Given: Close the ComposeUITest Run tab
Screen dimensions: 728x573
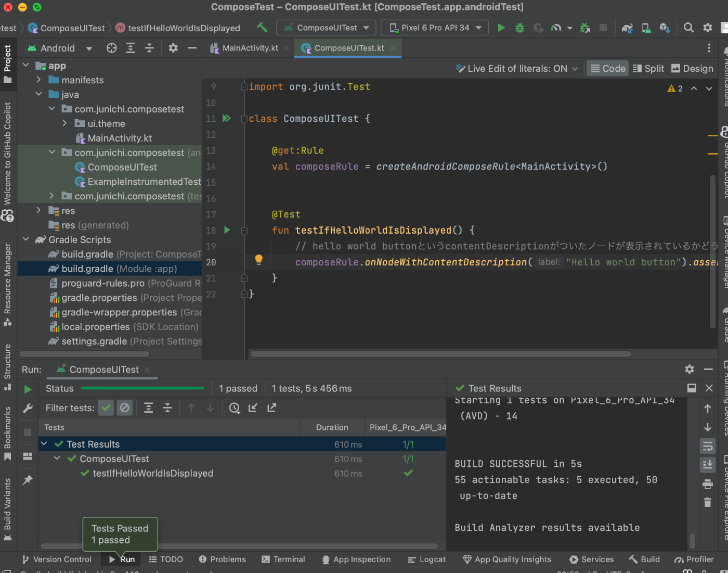Looking at the screenshot, I should [147, 370].
